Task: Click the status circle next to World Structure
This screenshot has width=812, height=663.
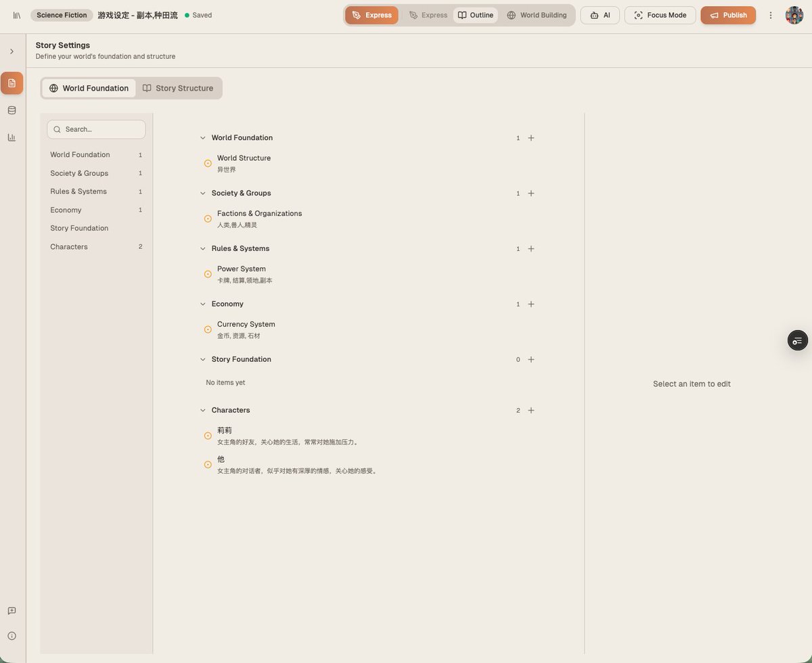Action: pos(208,164)
